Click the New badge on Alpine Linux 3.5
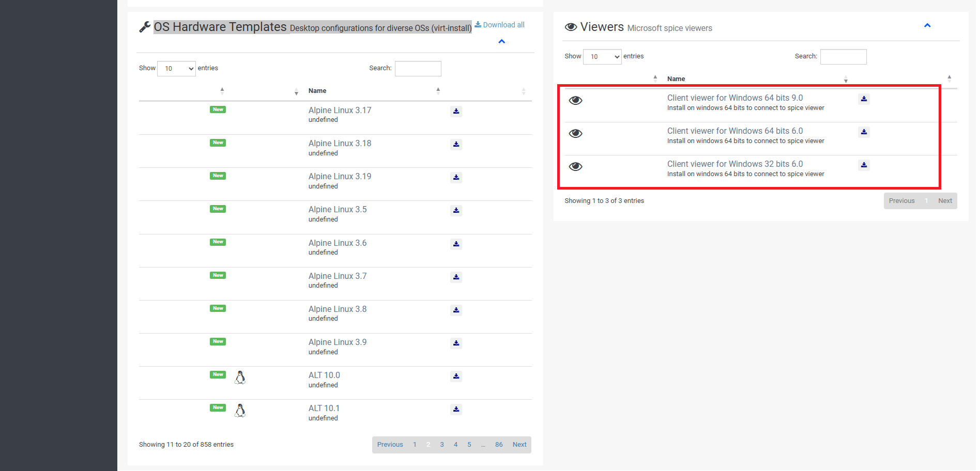Screen dimensions: 980x471 [218, 209]
